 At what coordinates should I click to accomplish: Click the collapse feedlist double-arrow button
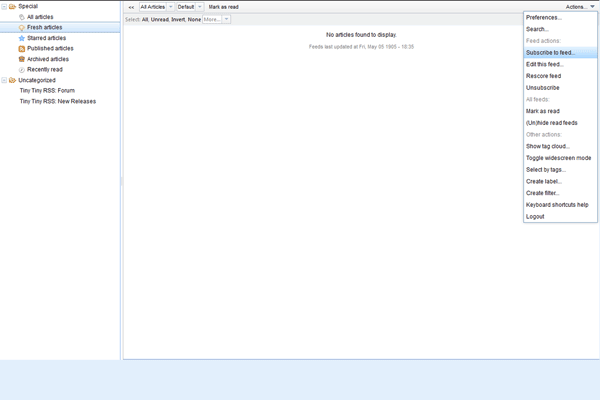131,6
